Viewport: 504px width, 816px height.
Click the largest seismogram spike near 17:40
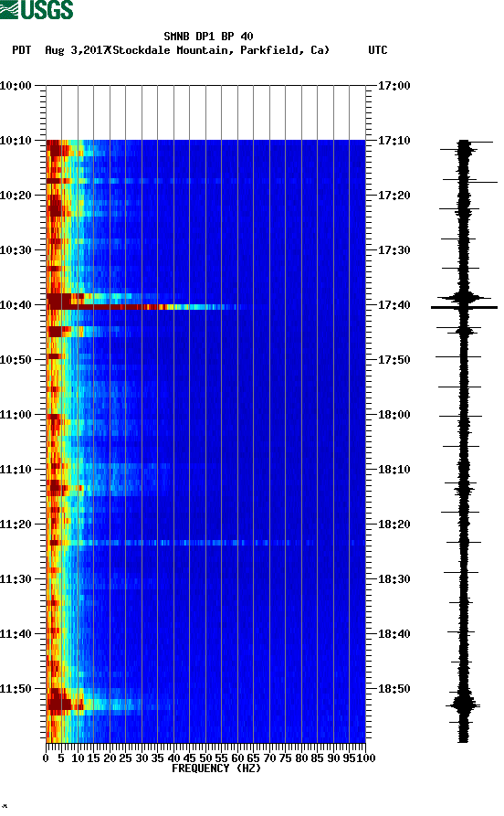[x=464, y=308]
